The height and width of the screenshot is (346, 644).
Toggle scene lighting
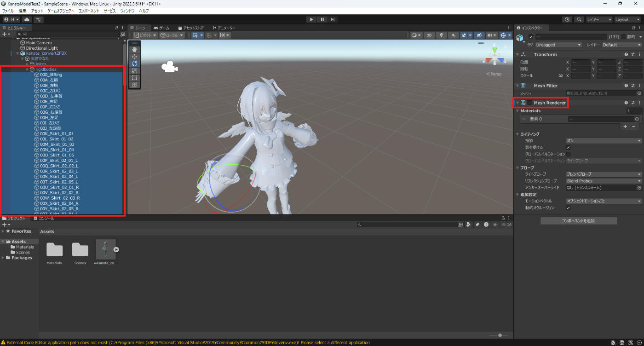point(441,35)
